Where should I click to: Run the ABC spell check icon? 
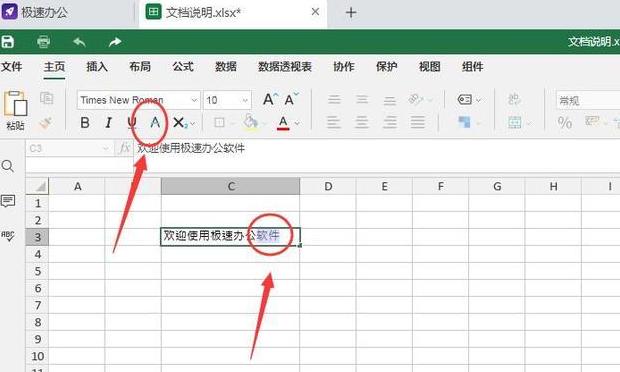click(8, 236)
